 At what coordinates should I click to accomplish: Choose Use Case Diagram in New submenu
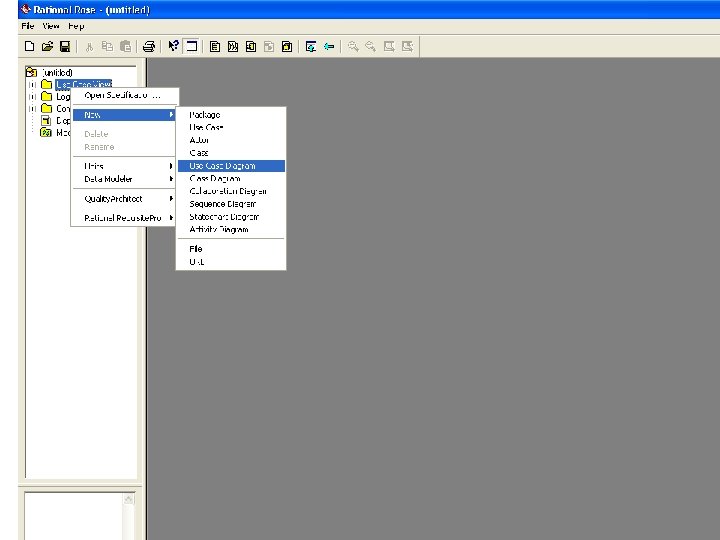point(231,166)
